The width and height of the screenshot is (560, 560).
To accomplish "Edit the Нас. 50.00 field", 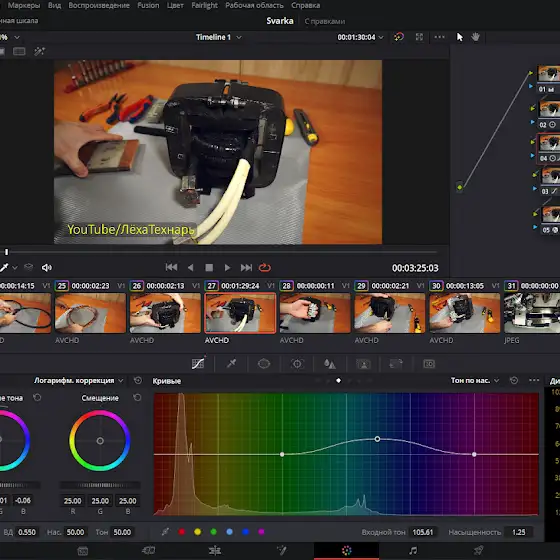I will [75, 532].
